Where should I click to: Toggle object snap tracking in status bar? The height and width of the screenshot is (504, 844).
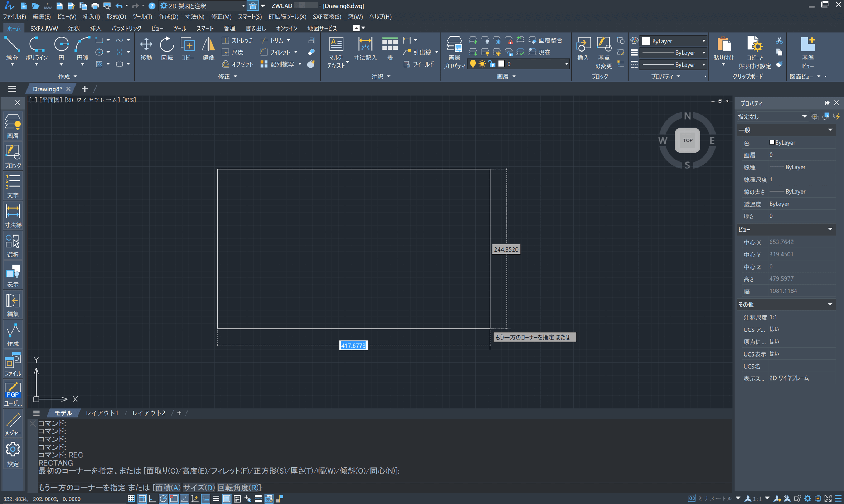coord(184,499)
